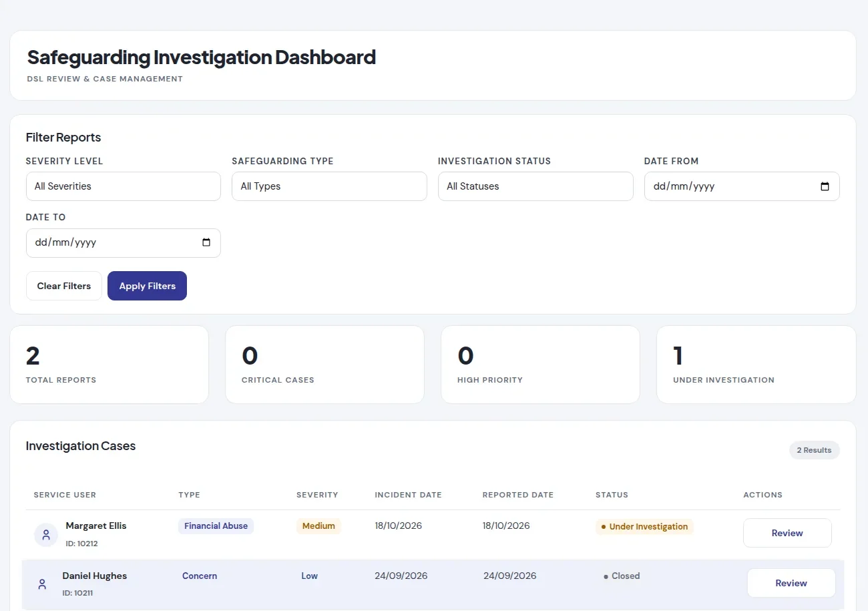The image size is (868, 611).
Task: Click the Service User column header
Action: 65,495
